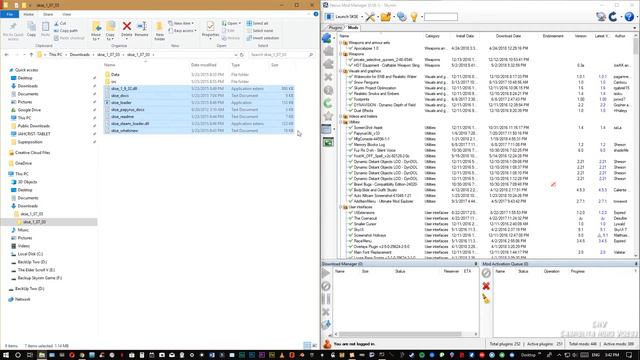Click the red X in Mod Activation Queue
640x360 pixels.
(486, 286)
